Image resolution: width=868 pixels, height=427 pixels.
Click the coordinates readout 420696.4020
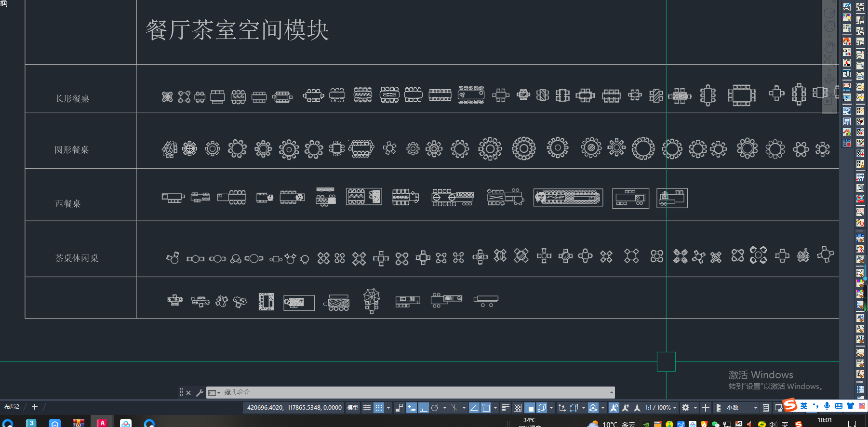coord(294,408)
